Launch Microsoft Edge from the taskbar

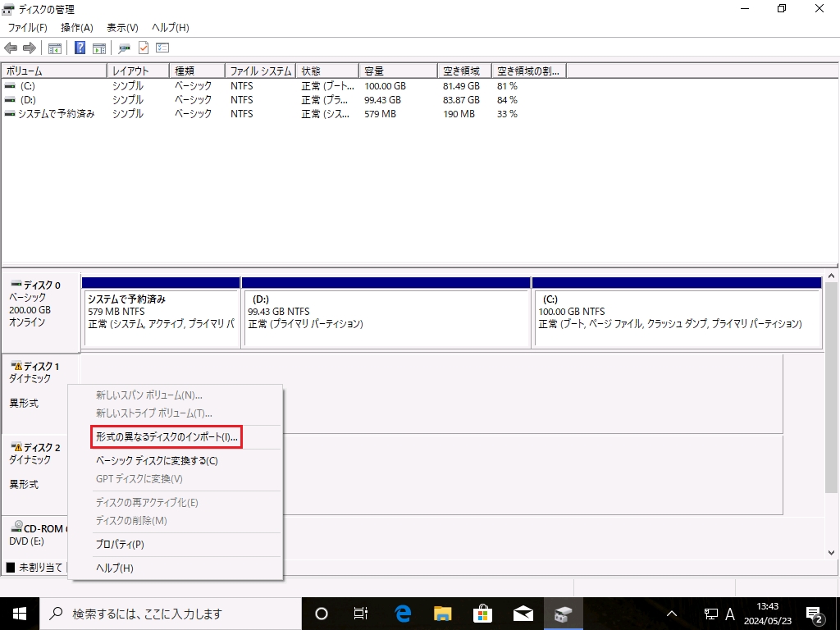click(x=401, y=613)
